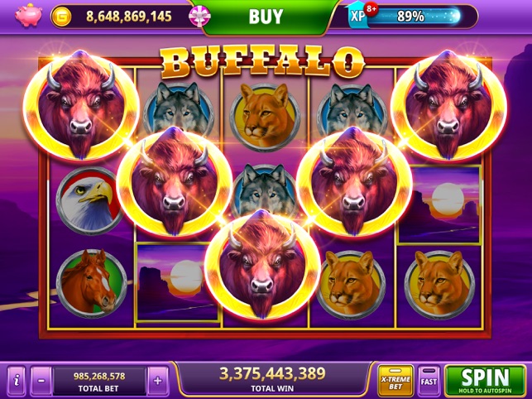Image resolution: width=532 pixels, height=399 pixels.
Task: Select the bald eagle symbol
Action: pos(90,200)
